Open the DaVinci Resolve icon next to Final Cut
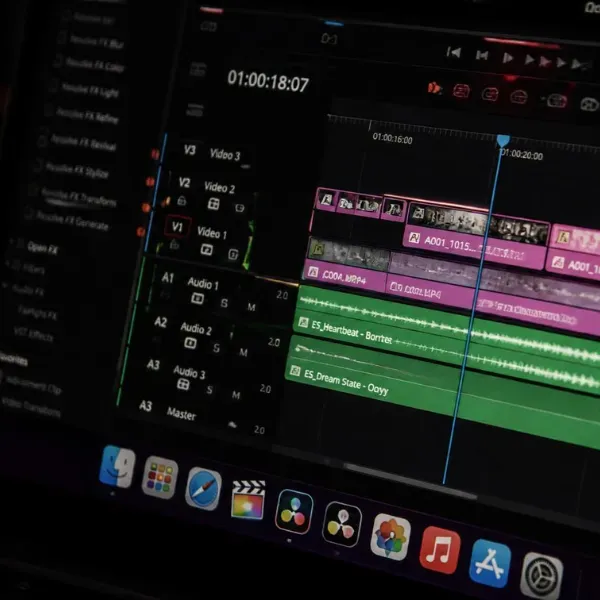 coord(294,512)
